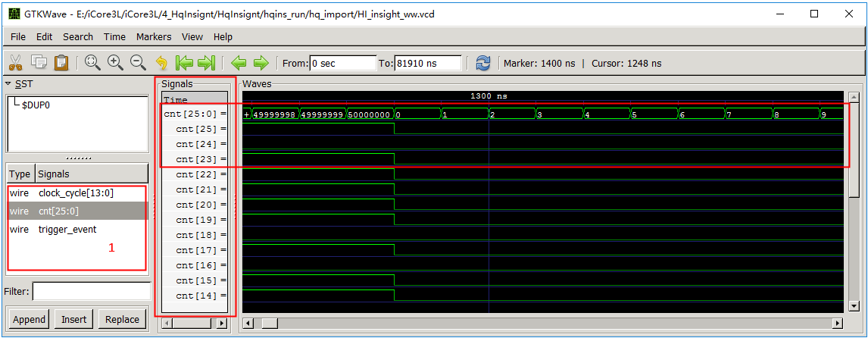
Task: Find previous edge with left green arrow
Action: (x=239, y=63)
